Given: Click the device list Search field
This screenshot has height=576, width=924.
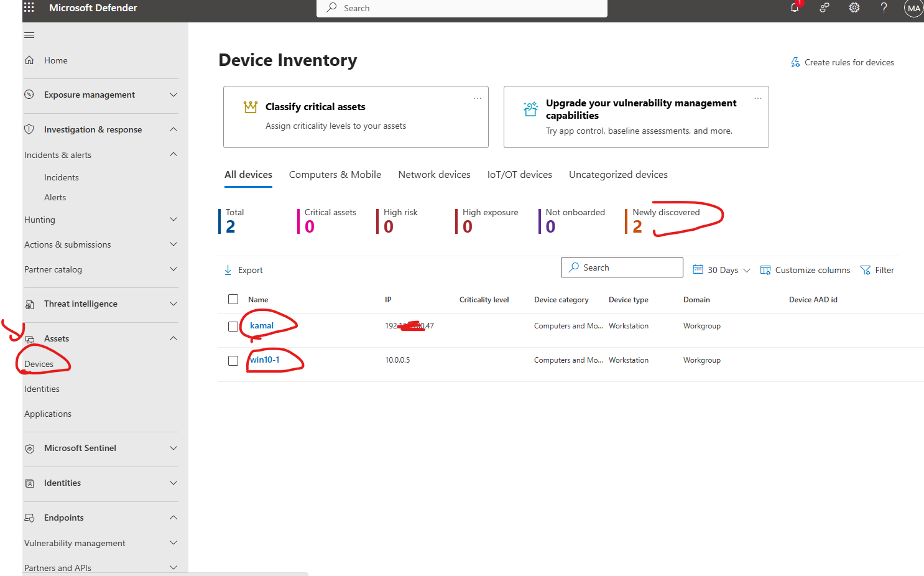Looking at the screenshot, I should click(x=622, y=267).
